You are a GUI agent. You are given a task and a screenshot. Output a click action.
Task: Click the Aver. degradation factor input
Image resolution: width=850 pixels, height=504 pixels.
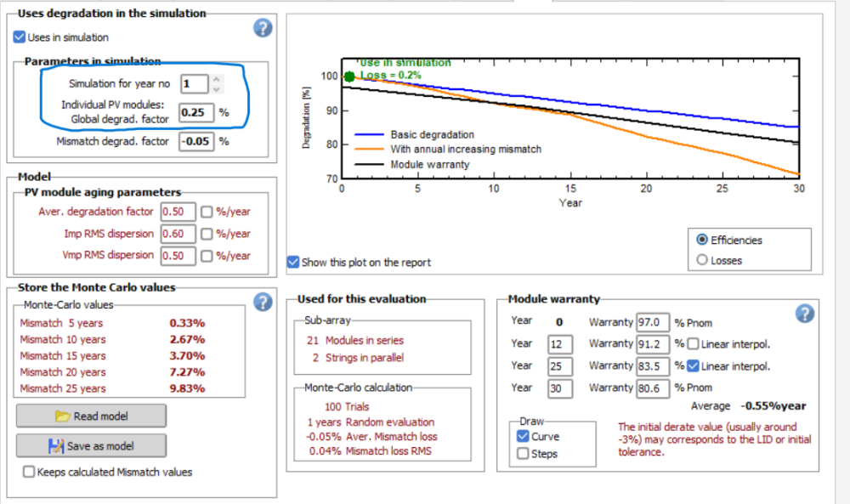[177, 212]
